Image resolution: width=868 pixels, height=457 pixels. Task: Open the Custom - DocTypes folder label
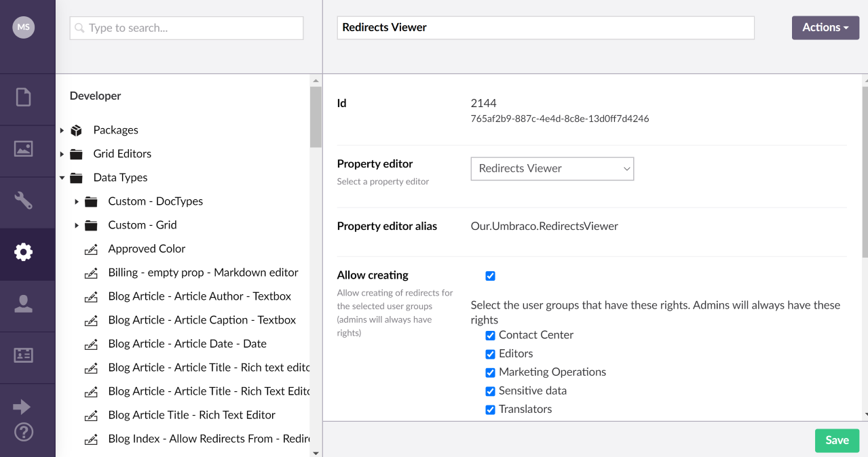pyautogui.click(x=155, y=201)
